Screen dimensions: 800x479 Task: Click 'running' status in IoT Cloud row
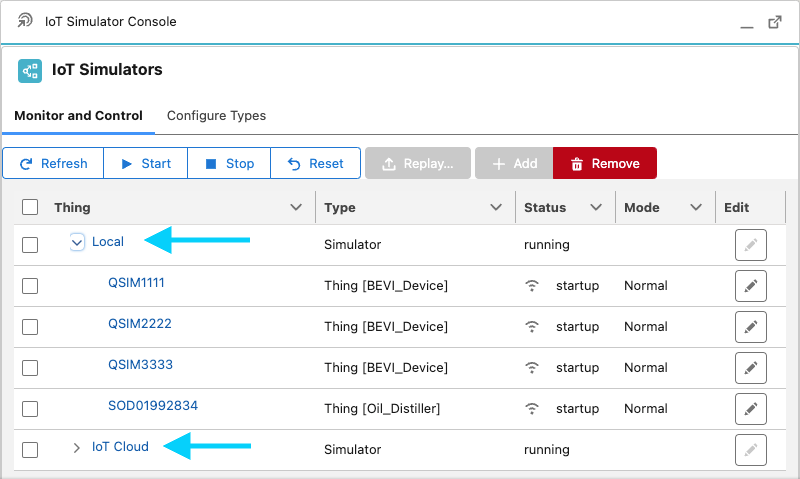[x=546, y=450]
